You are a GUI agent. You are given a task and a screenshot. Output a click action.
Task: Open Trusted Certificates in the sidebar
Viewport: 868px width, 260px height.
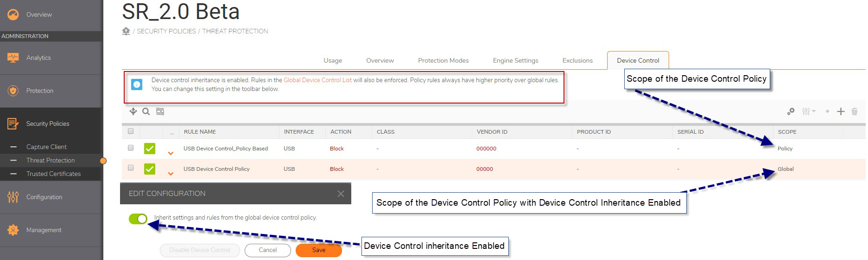click(53, 174)
